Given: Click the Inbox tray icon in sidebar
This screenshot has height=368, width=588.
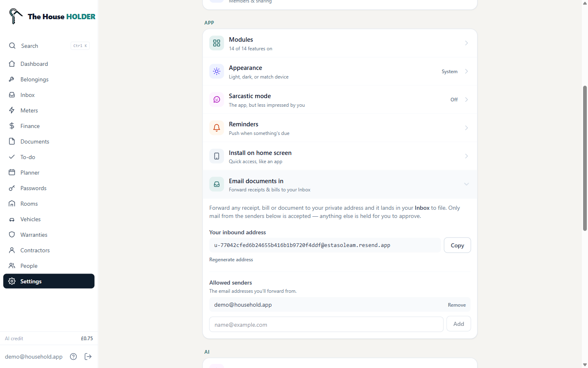Looking at the screenshot, I should click(12, 95).
